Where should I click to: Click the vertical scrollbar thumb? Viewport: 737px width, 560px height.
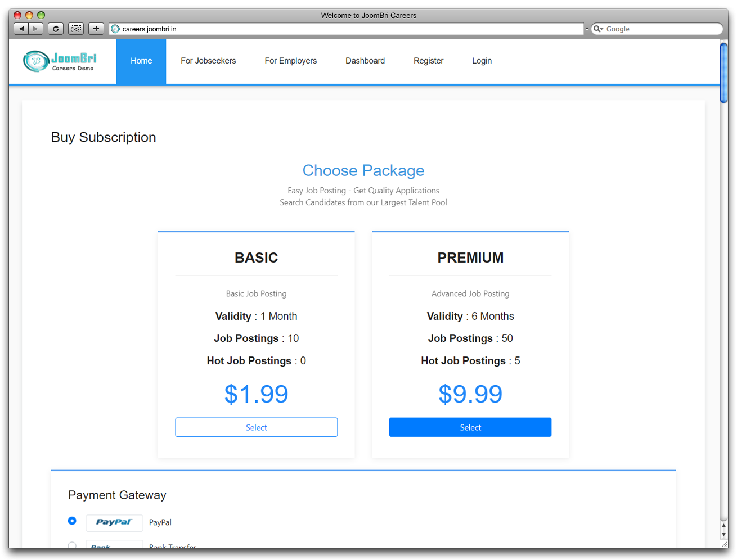724,73
